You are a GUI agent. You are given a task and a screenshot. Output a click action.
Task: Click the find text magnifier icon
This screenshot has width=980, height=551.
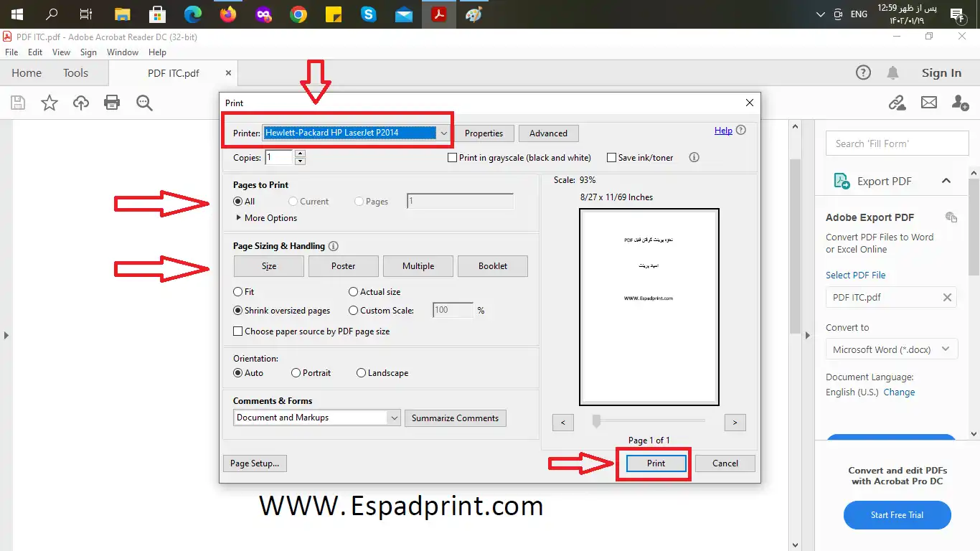coord(144,103)
